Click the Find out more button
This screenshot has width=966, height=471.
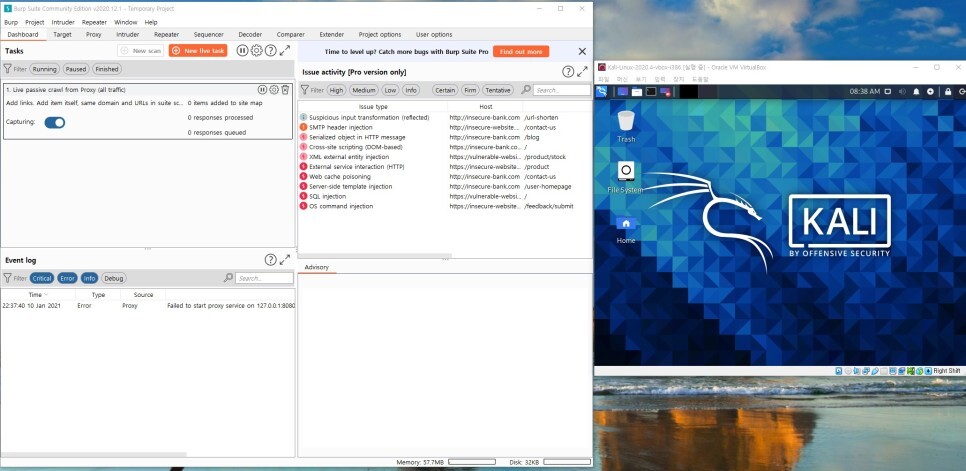521,52
